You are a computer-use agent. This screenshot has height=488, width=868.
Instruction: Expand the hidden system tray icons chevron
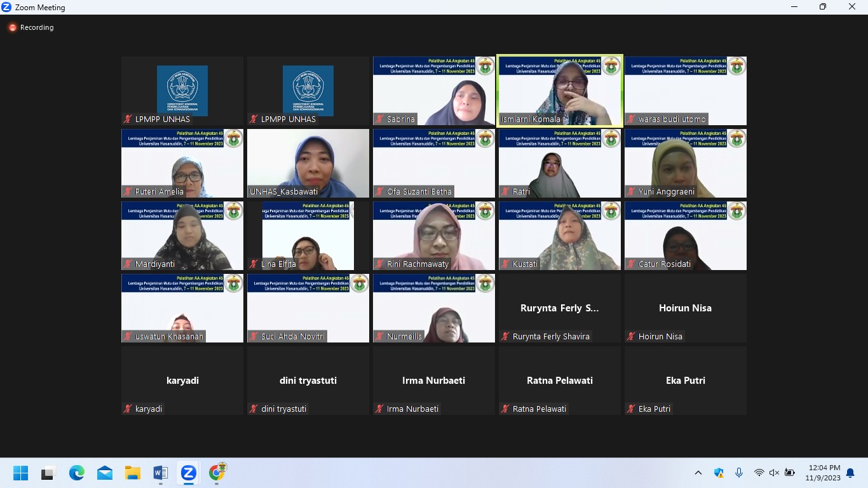tap(698, 473)
